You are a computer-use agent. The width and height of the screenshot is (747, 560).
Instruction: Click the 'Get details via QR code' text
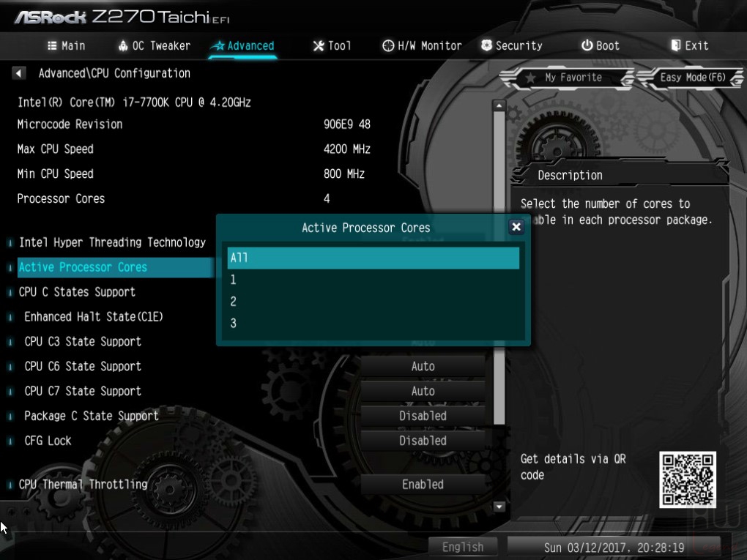(x=573, y=467)
